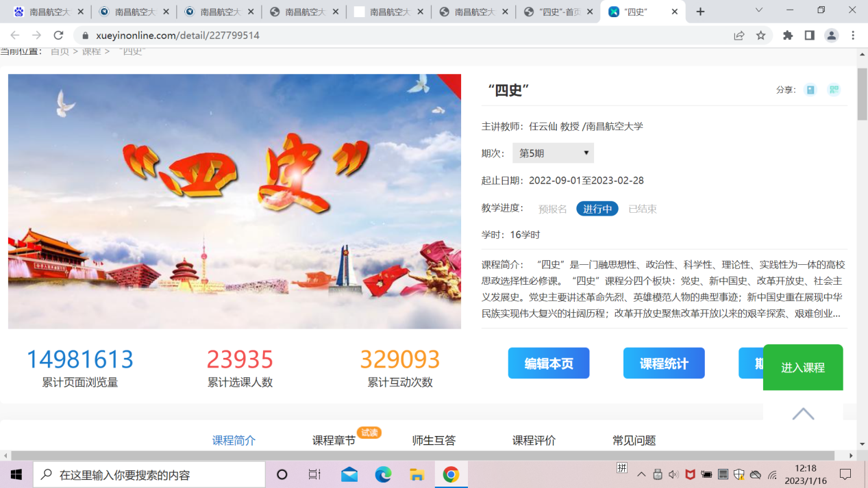The height and width of the screenshot is (488, 868).
Task: Switch to the 师生互答 tab
Action: [x=434, y=440]
